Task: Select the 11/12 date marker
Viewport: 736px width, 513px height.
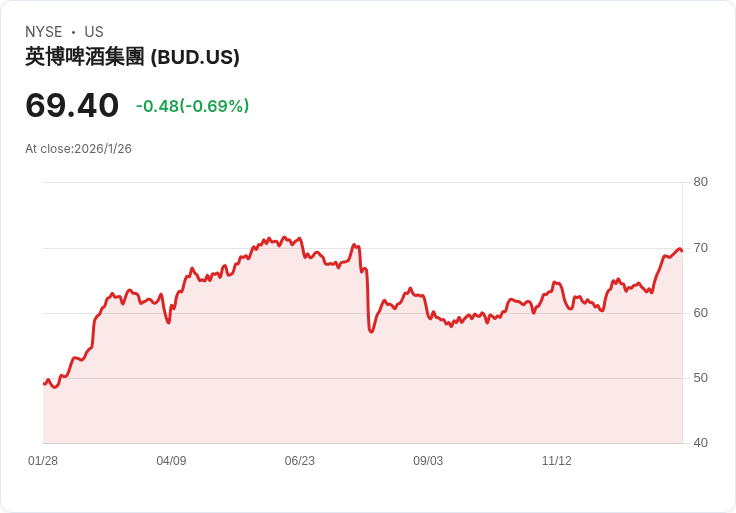Action: click(x=556, y=461)
